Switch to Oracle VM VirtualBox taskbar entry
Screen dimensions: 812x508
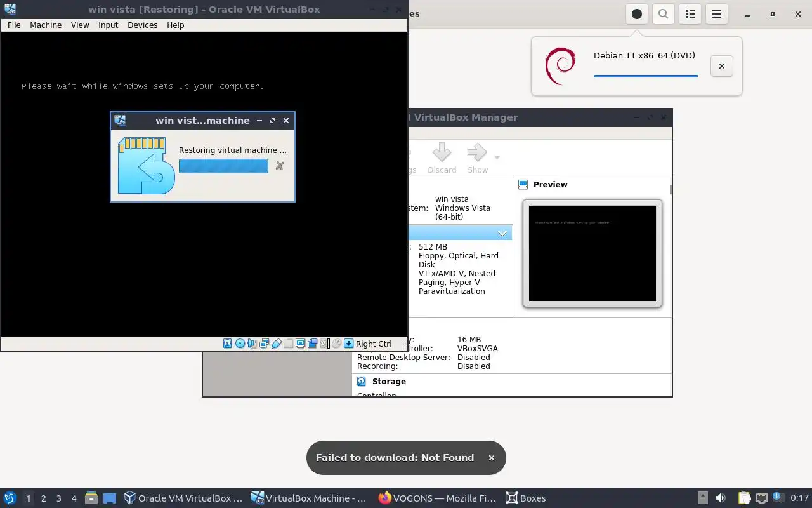(x=183, y=498)
